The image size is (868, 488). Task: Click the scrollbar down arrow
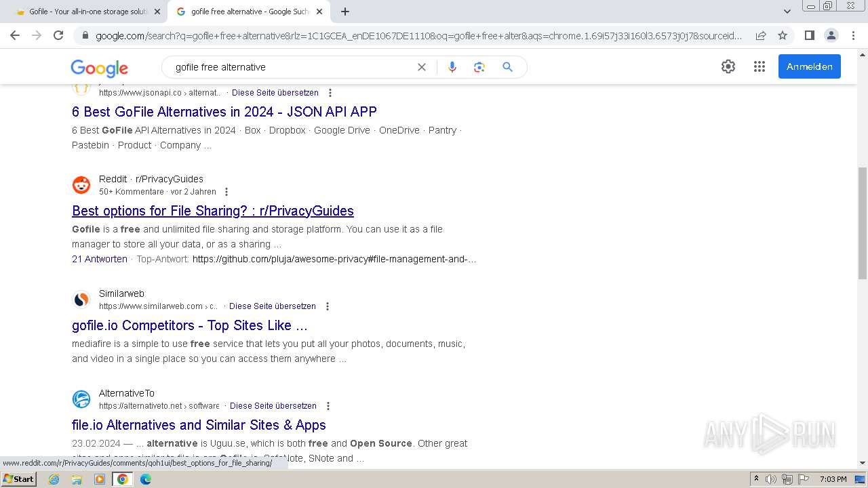pos(862,464)
